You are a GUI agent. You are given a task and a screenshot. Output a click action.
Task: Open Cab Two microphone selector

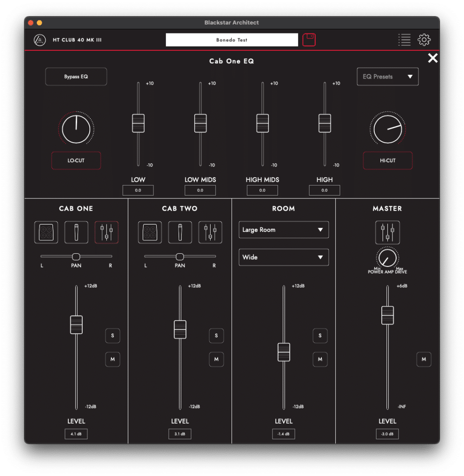click(180, 232)
